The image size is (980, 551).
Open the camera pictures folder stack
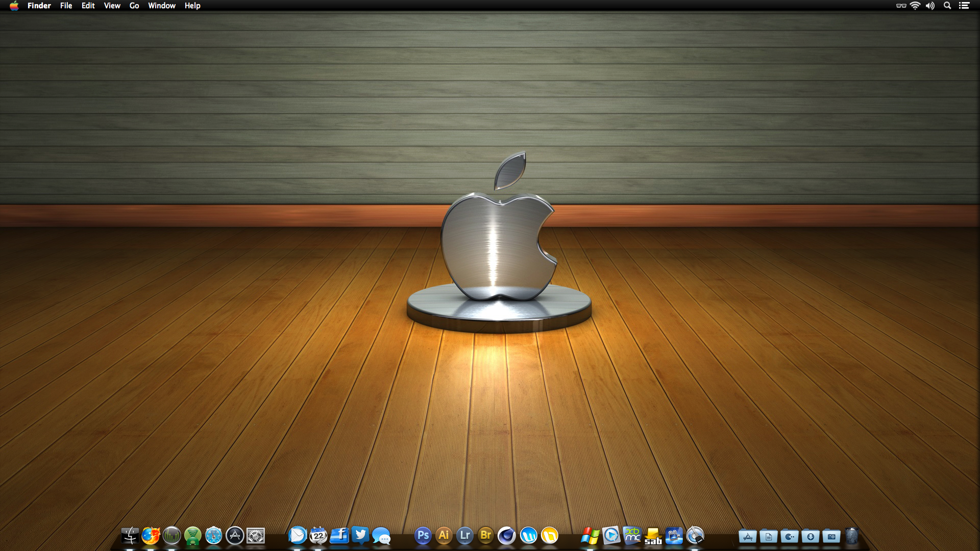(831, 536)
